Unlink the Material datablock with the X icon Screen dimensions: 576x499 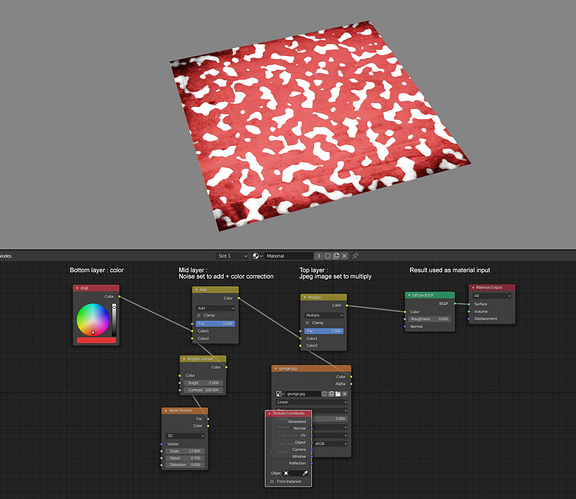click(x=344, y=256)
